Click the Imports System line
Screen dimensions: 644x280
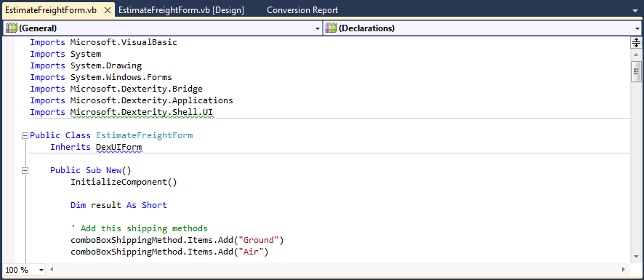click(x=65, y=55)
